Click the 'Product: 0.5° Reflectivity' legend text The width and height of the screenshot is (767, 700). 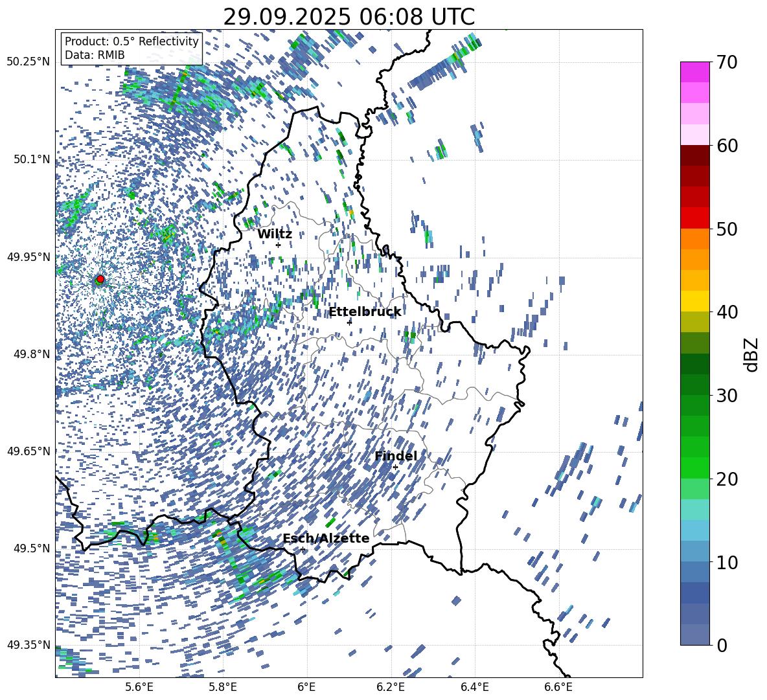(132, 41)
